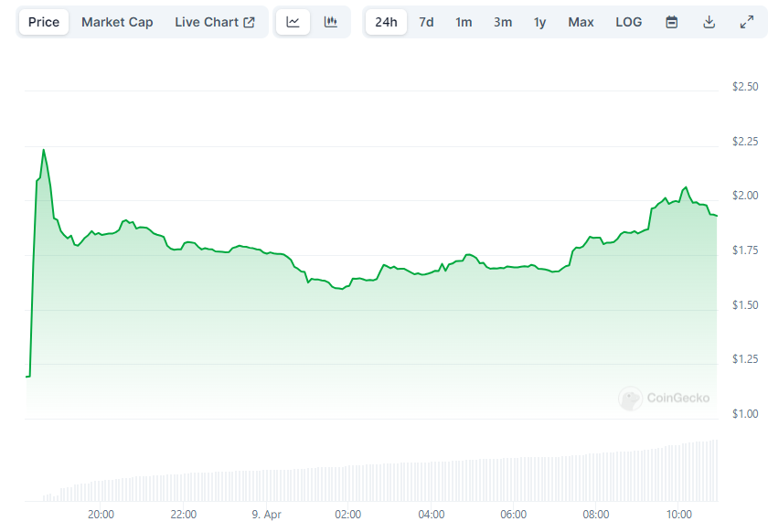Screen dimensions: 768x532
Task: Switch to the Market Cap tab
Action: pyautogui.click(x=117, y=22)
